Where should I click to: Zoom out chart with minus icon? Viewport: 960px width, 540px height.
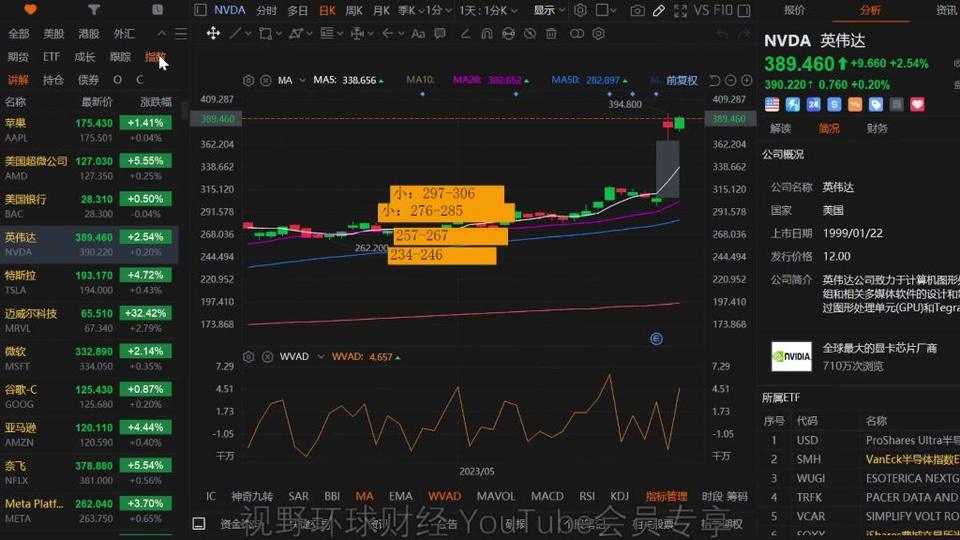(730, 80)
